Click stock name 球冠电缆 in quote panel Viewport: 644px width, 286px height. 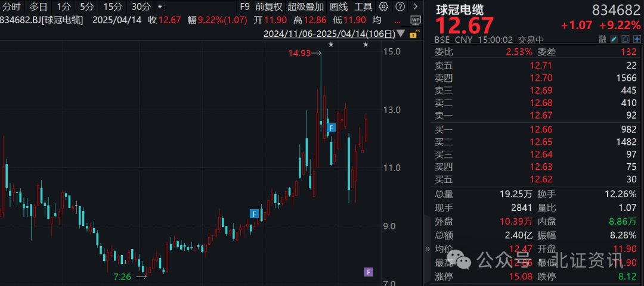(x=460, y=10)
